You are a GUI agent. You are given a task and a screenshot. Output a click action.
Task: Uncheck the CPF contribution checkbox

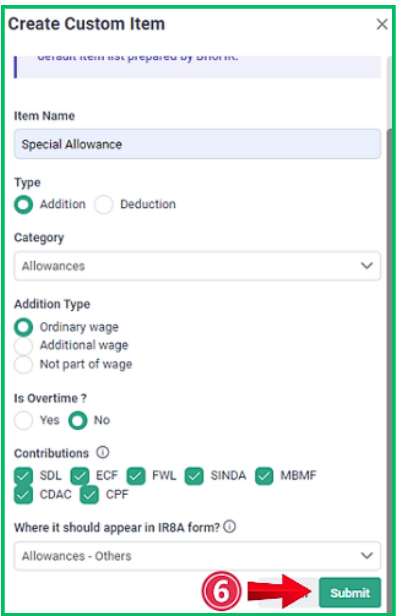[89, 495]
